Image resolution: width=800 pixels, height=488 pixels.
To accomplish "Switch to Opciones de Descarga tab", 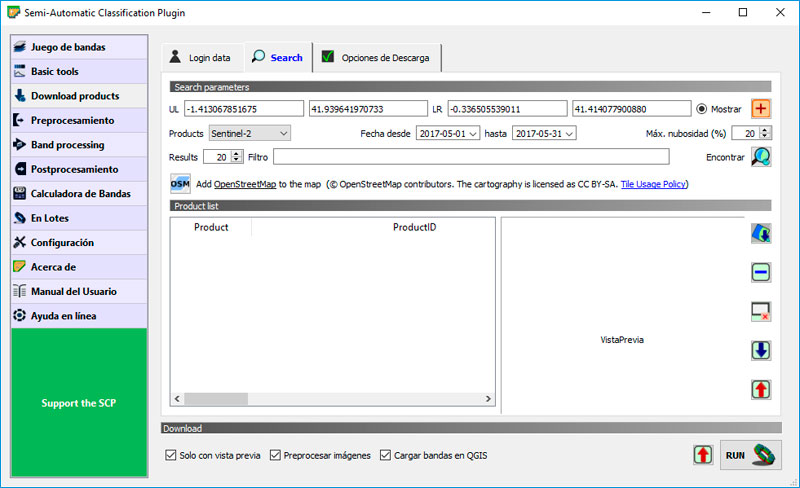I will point(377,58).
